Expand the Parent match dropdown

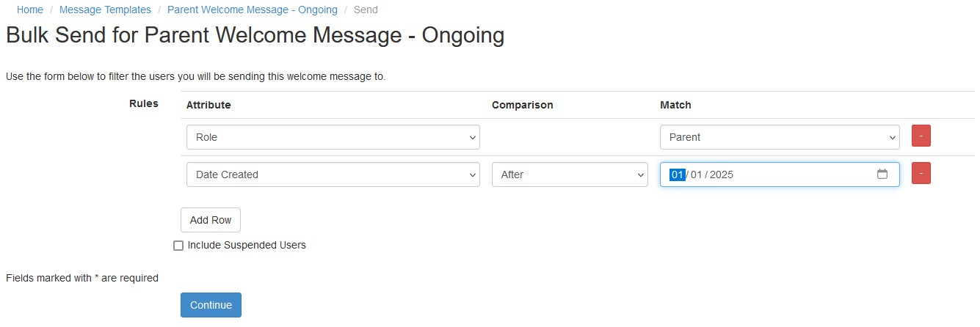tap(779, 137)
